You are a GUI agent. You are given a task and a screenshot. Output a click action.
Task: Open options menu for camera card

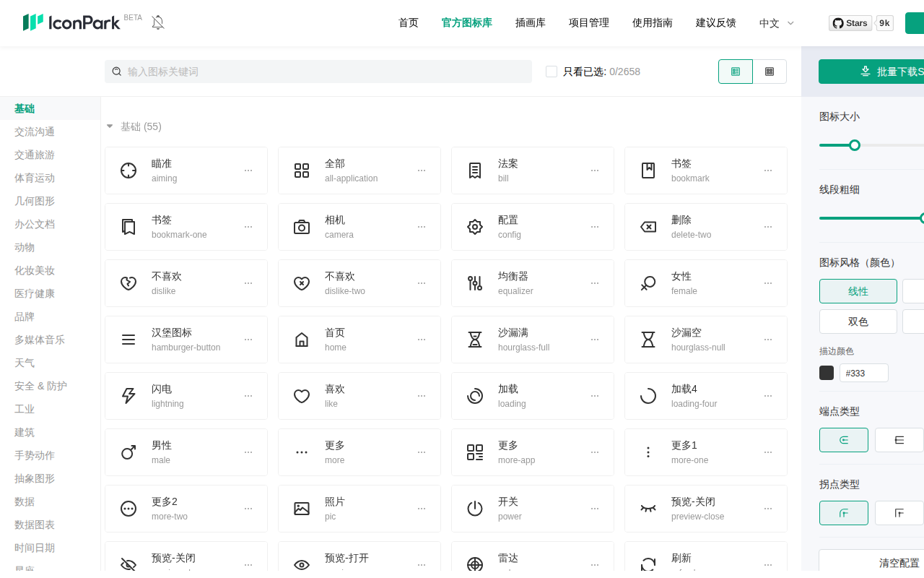[x=422, y=227]
